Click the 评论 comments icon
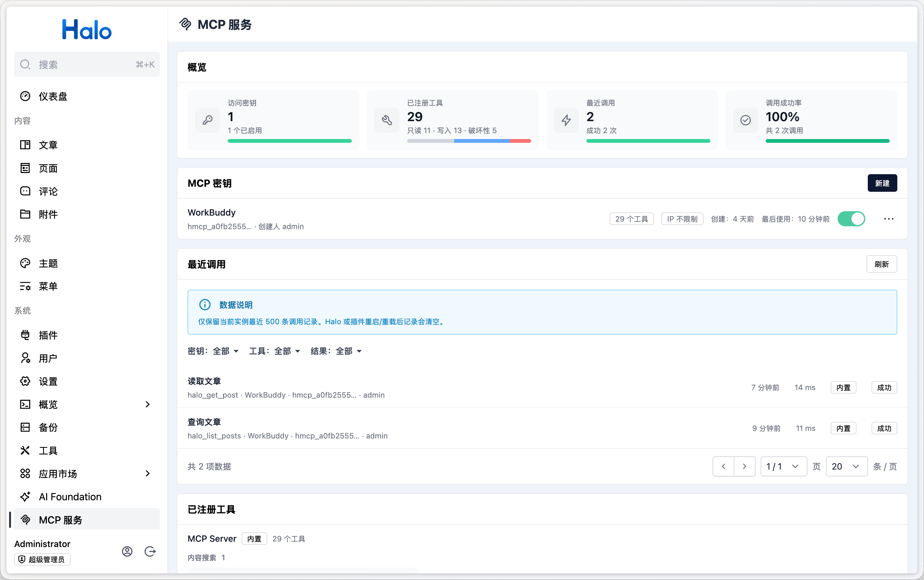 [25, 191]
